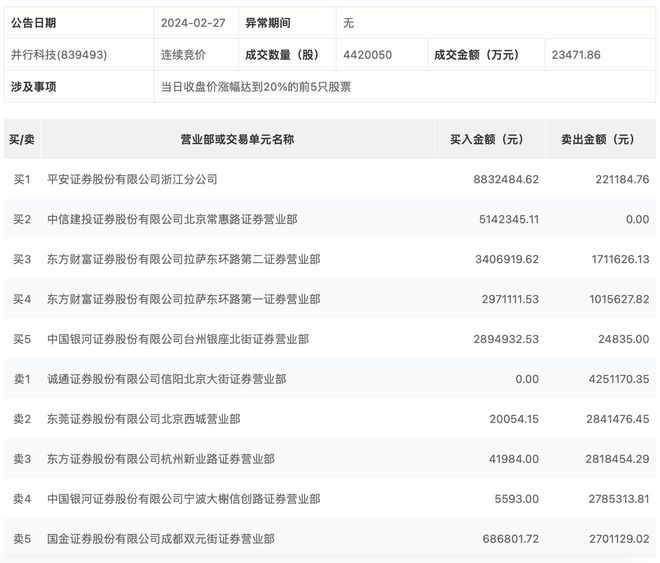Select sell amount 1015627.82

point(619,299)
